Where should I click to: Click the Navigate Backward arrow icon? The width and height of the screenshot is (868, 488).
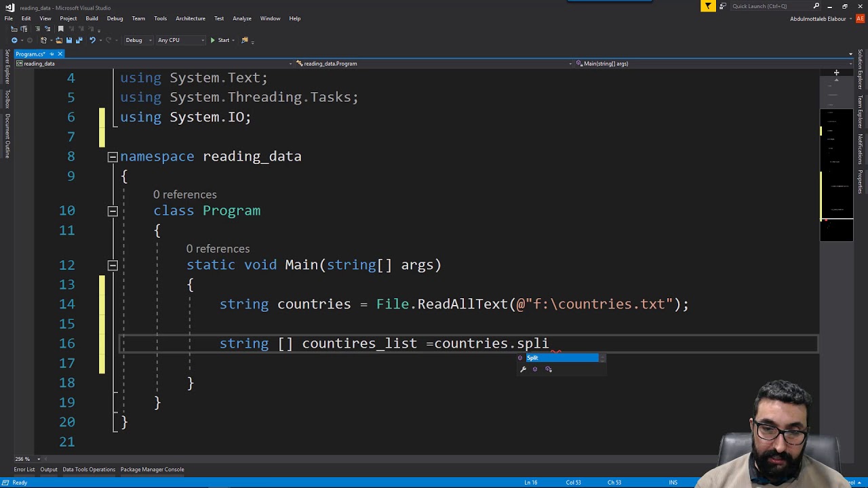click(x=14, y=40)
